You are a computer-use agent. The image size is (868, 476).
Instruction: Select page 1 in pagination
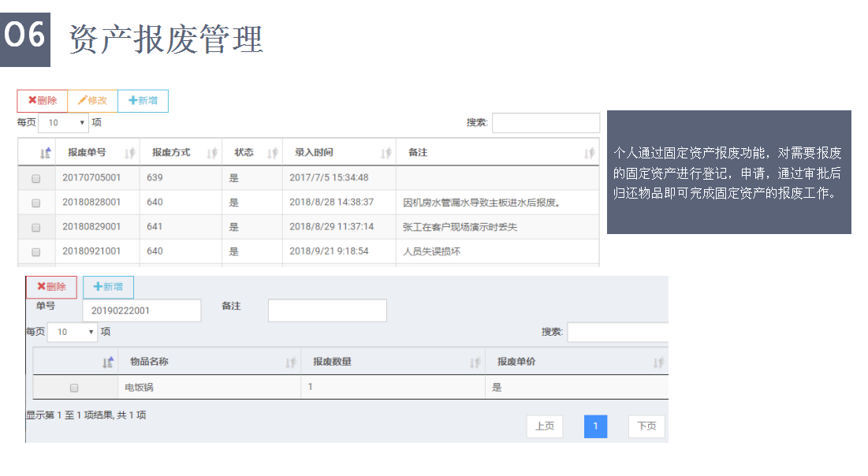coord(595,426)
